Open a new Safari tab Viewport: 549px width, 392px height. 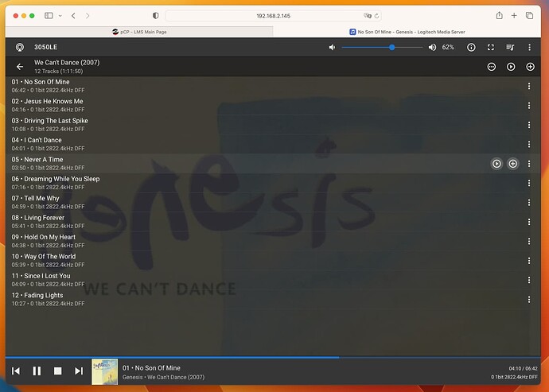[x=514, y=16]
